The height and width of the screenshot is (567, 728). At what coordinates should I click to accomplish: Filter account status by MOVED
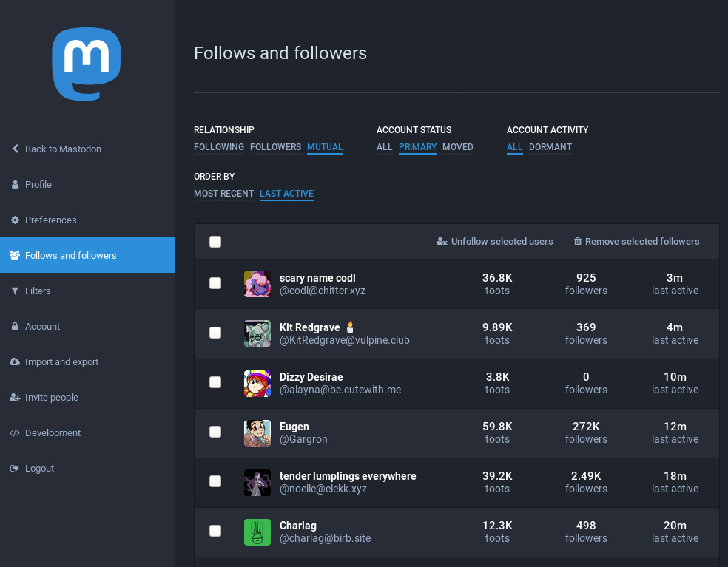[x=457, y=147]
